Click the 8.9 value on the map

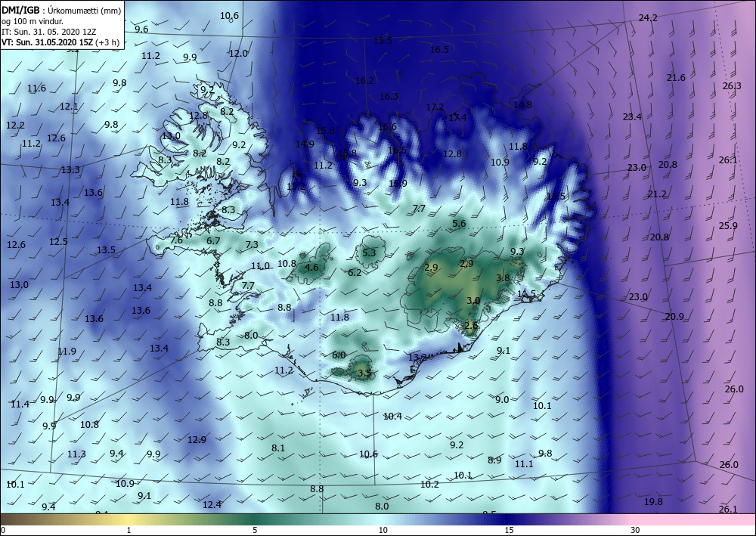(x=494, y=460)
